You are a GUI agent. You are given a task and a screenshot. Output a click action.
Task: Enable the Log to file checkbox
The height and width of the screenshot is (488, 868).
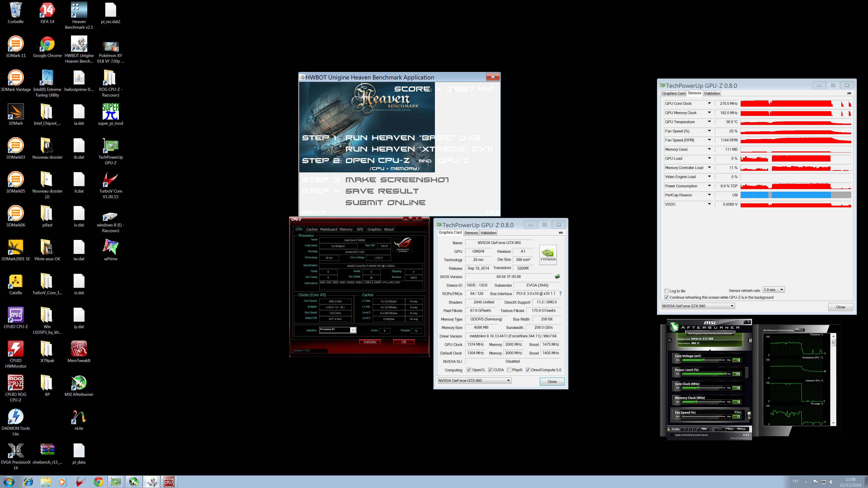coord(666,291)
